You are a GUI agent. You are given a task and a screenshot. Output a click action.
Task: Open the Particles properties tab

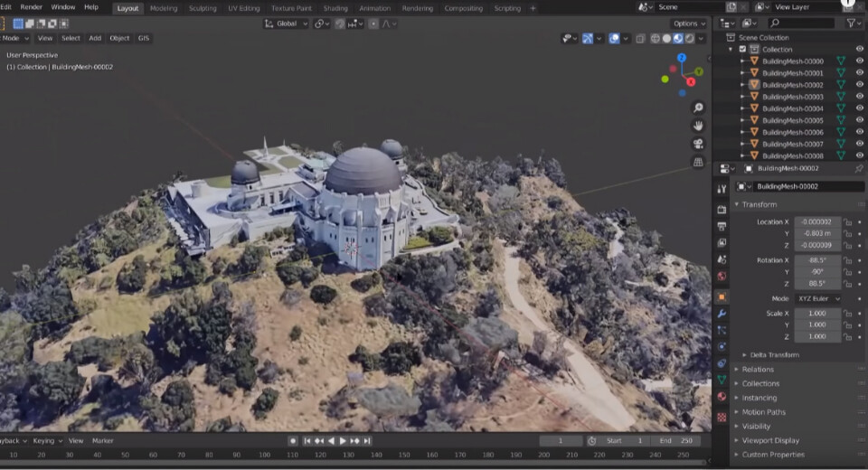(x=722, y=331)
